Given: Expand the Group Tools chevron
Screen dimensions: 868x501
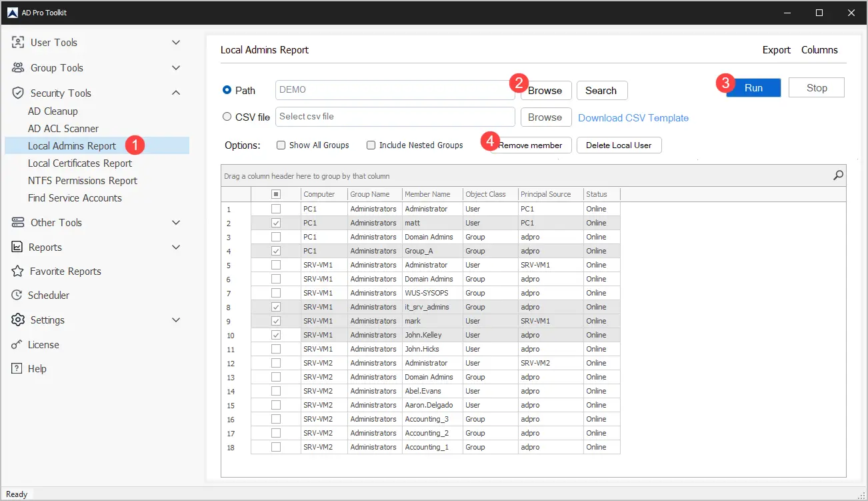Looking at the screenshot, I should tap(176, 67).
